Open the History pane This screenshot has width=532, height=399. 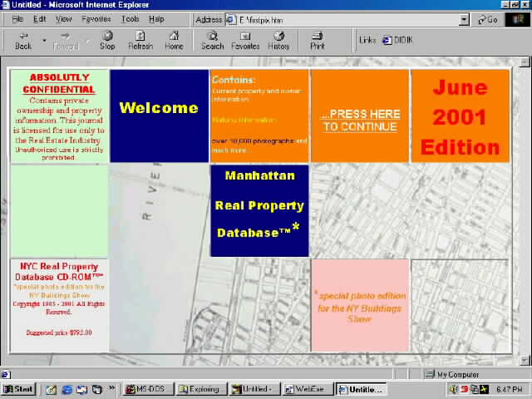[279, 40]
